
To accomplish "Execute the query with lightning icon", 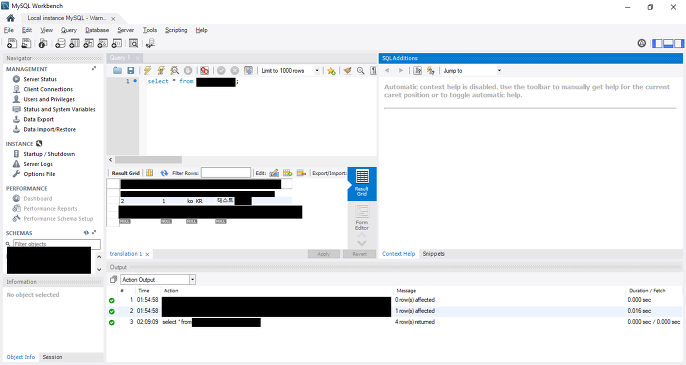I will [147, 70].
